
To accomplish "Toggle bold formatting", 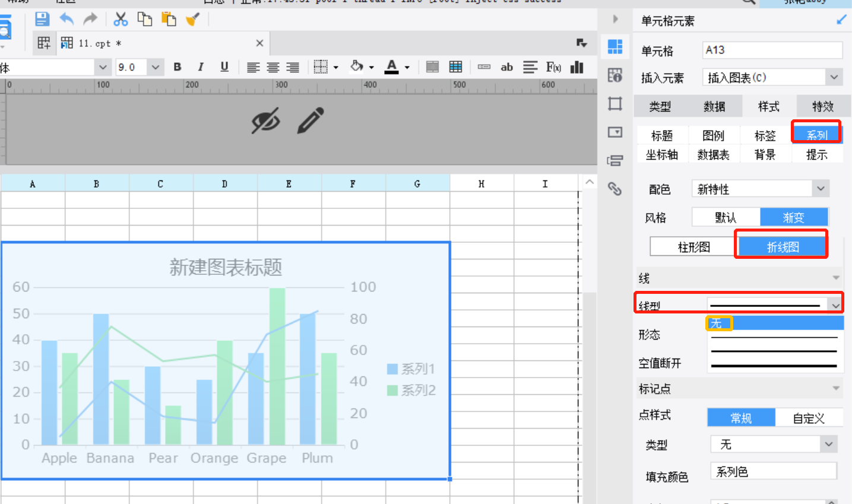I will 177,67.
